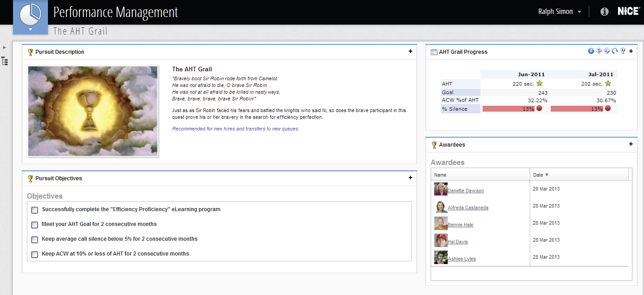Viewport: 644px width, 295px height.
Task: Check the "Efficiency Proficiency" eLearning program objective
Action: coord(35,210)
